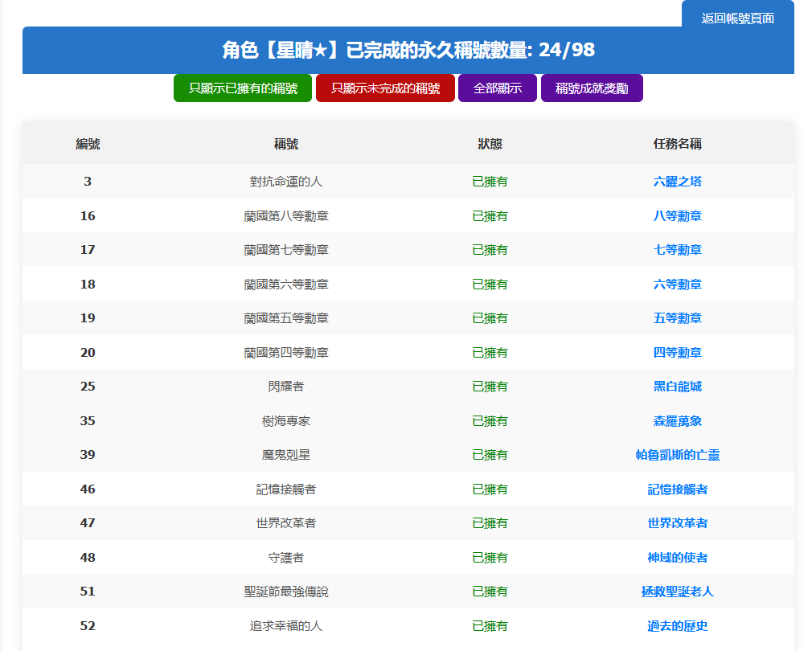Select 世界改革者 in the 稱號 column
812x651 pixels.
286,523
